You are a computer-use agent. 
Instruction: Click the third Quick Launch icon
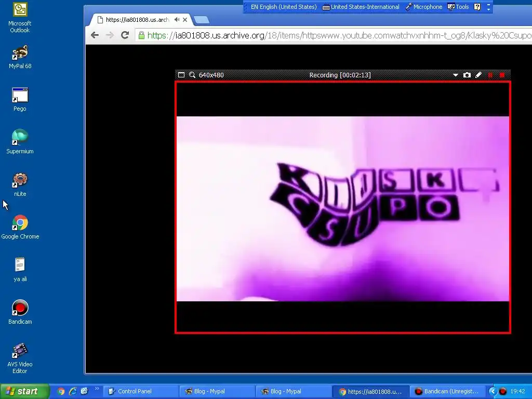tap(84, 391)
